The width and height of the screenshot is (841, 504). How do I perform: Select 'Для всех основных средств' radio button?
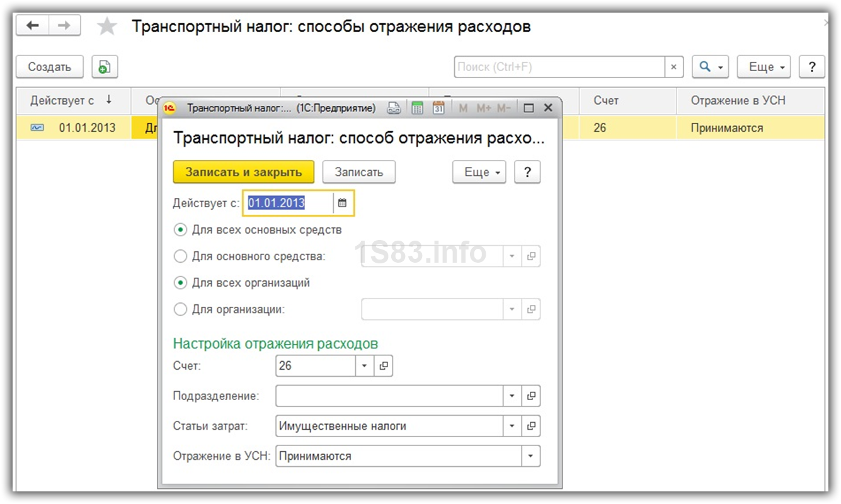coord(181,230)
